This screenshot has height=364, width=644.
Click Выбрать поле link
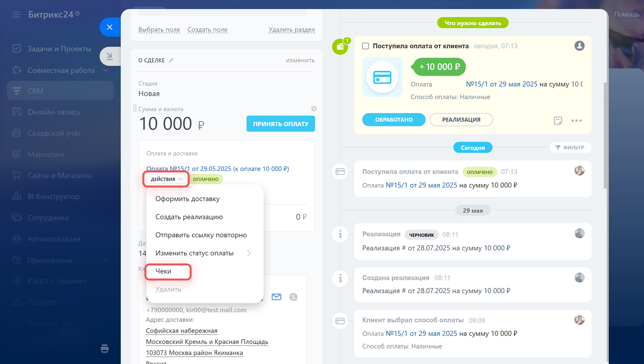click(159, 29)
